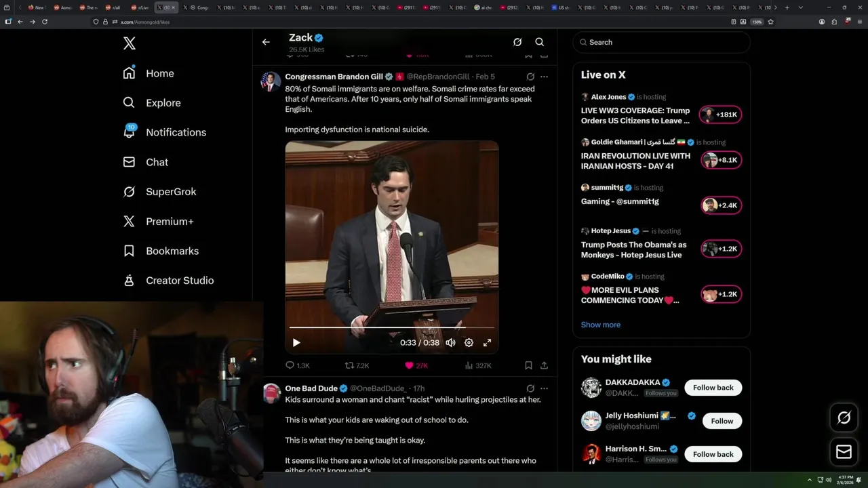Mute the video with the volume icon
Viewport: 868px width, 488px height.
tap(450, 343)
